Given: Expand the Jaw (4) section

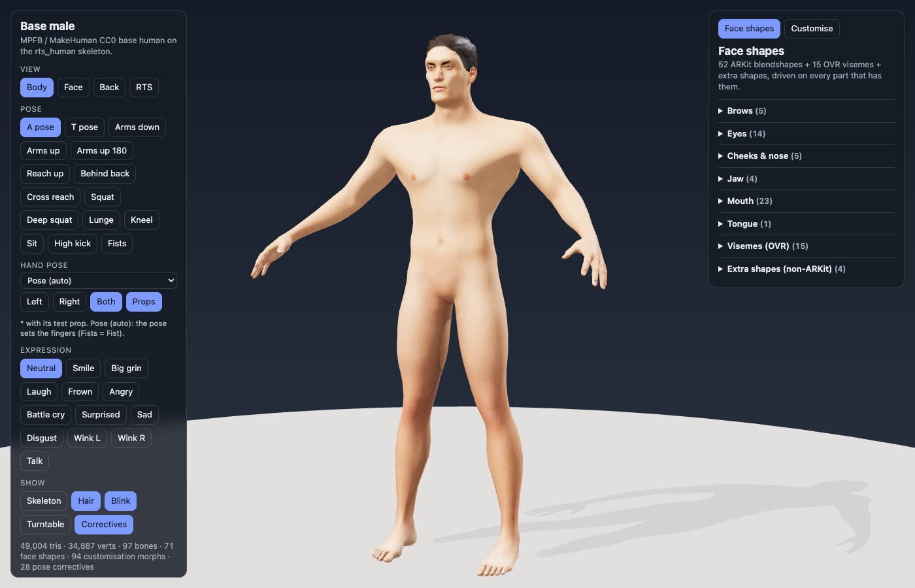Looking at the screenshot, I should [806, 179].
